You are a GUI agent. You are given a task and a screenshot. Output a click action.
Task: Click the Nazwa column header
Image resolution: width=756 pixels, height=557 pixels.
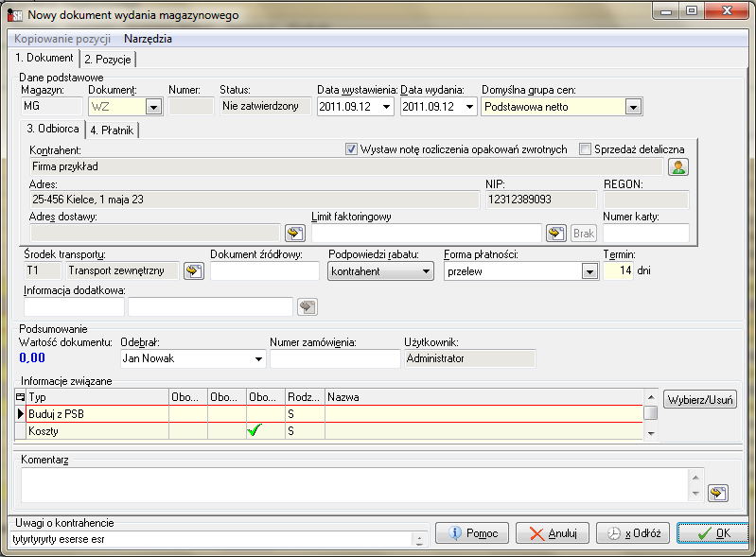coord(484,397)
